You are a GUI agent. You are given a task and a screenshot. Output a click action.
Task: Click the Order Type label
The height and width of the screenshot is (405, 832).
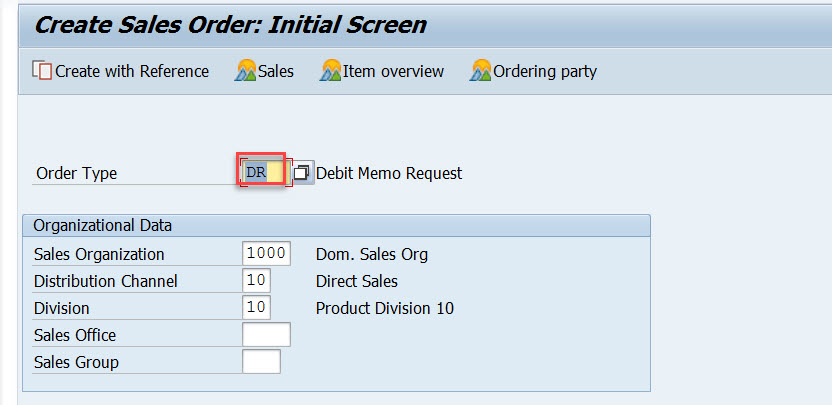(76, 173)
